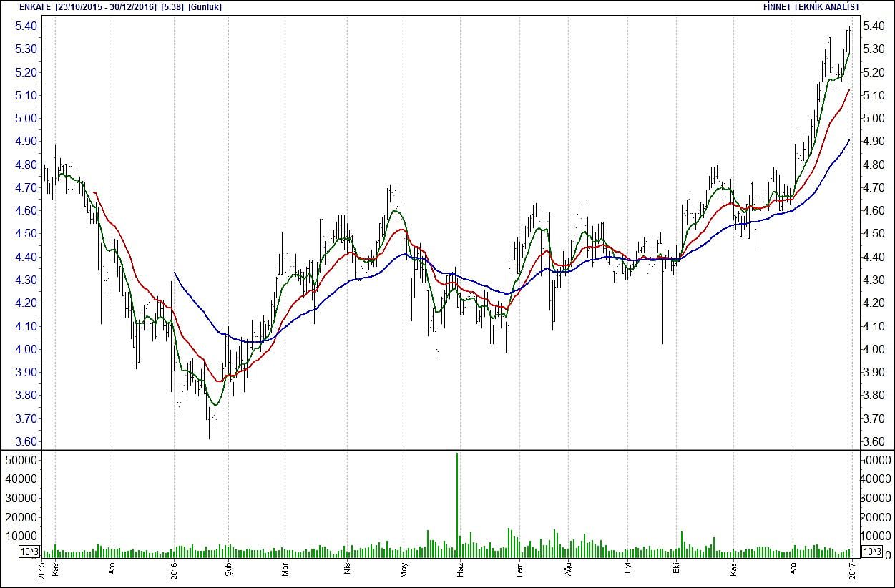
Task: Click the 2017 year label on time axis
Action: [854, 571]
